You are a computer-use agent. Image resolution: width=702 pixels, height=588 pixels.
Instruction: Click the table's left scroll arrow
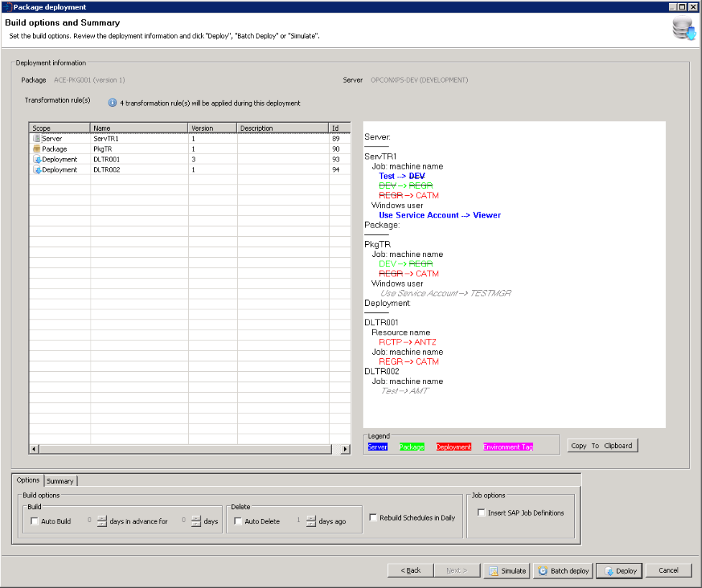click(34, 449)
